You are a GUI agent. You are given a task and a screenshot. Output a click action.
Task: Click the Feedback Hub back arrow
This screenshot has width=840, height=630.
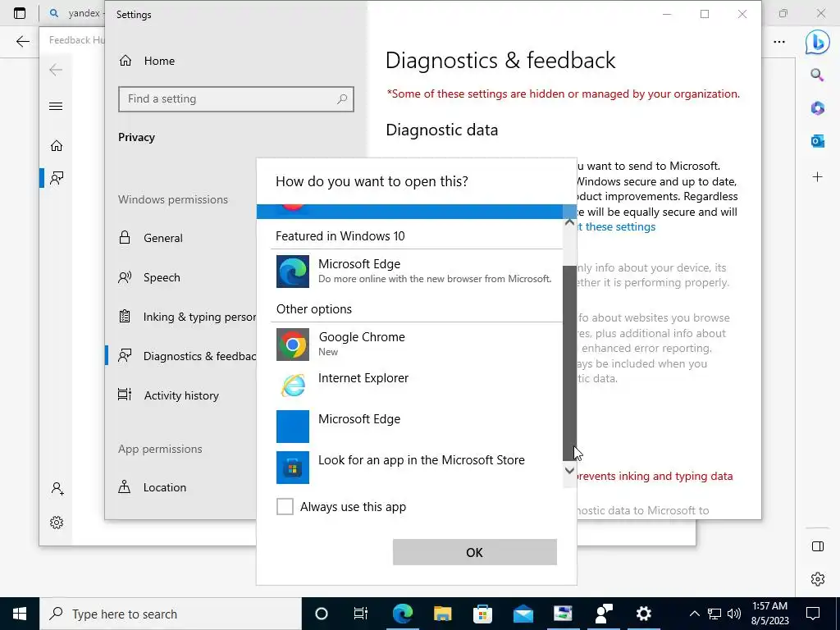[x=56, y=70]
